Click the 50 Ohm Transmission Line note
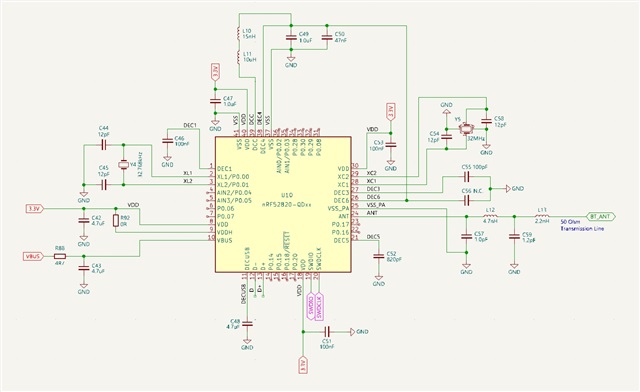The width and height of the screenshot is (640, 392). tap(582, 225)
